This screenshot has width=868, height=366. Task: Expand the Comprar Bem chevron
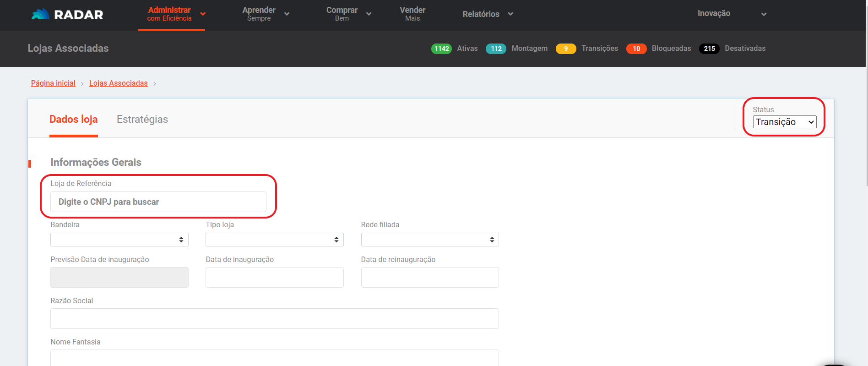coord(369,14)
